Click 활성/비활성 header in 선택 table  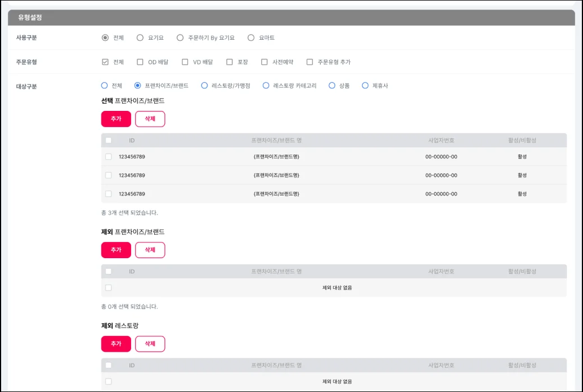pyautogui.click(x=522, y=141)
